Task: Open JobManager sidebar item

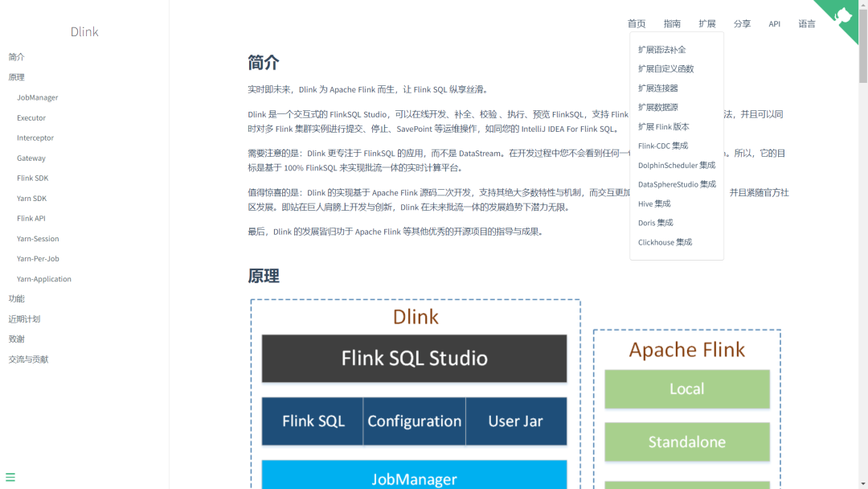Action: 37,97
